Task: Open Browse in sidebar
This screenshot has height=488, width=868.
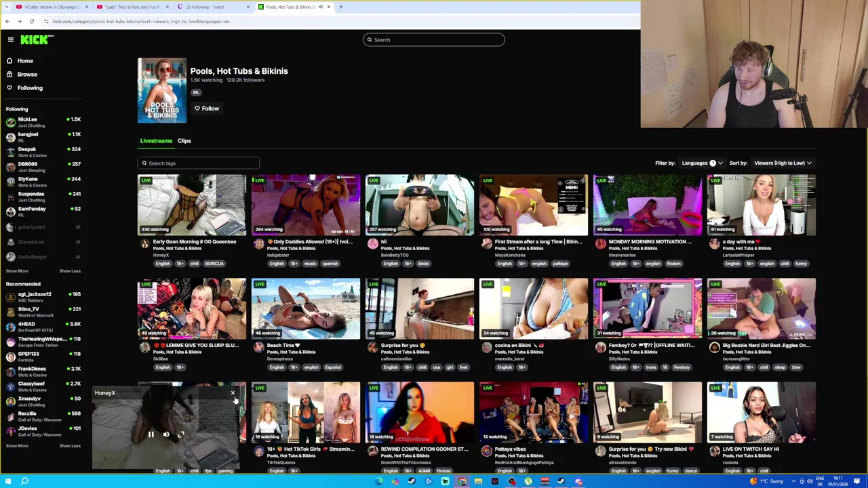Action: click(x=27, y=75)
